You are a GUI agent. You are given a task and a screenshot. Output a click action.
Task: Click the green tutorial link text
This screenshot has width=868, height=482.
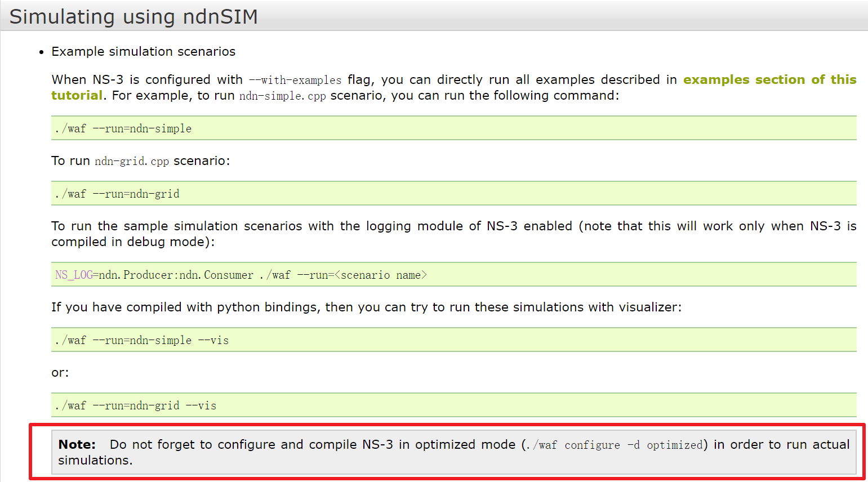click(77, 95)
